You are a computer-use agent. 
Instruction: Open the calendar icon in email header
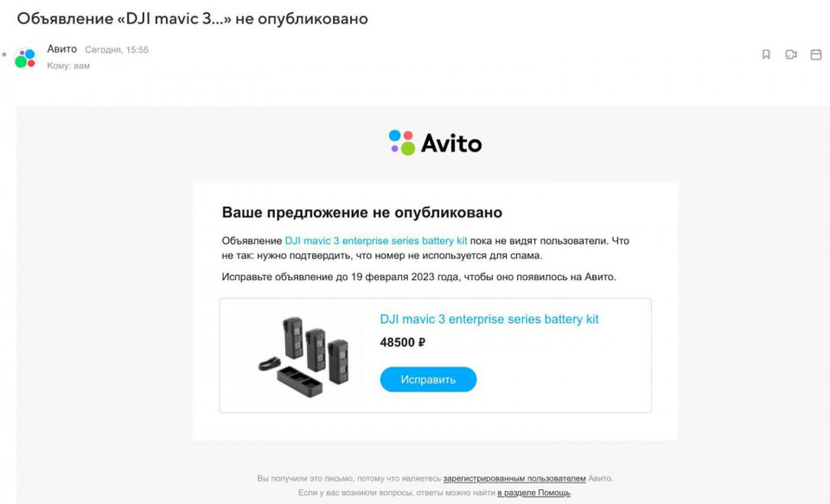coord(815,54)
